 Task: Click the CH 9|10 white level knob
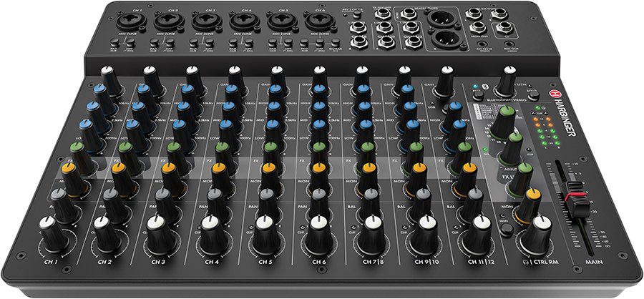[x=424, y=235]
